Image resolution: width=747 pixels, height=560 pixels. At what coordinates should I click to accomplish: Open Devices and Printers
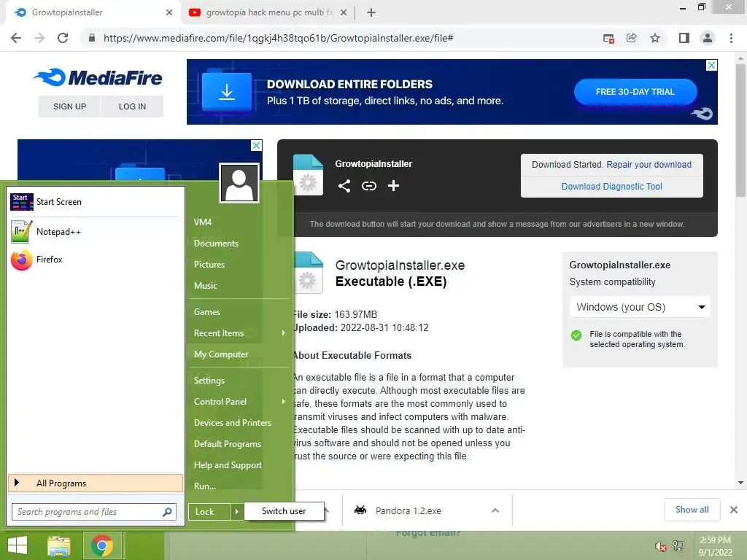tap(233, 423)
